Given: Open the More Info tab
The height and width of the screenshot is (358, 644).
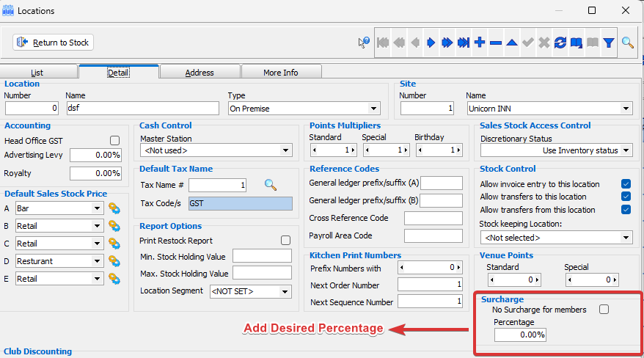Looking at the screenshot, I should 281,73.
